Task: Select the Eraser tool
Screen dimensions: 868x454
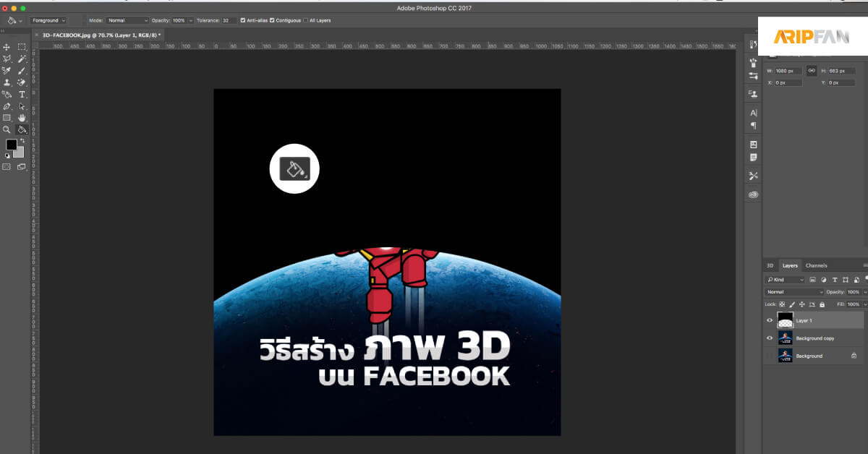Action: (x=22, y=82)
